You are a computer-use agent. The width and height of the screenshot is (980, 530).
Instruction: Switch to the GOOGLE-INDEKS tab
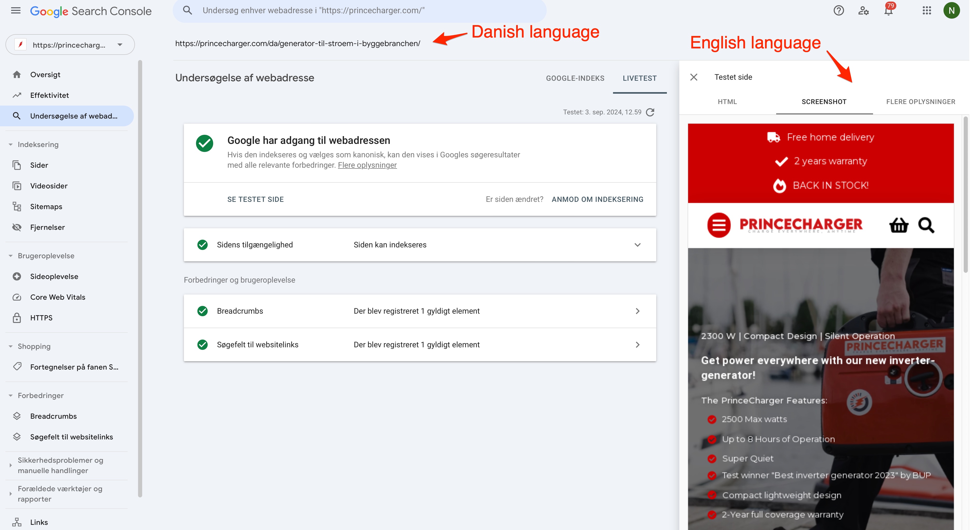[x=575, y=78]
